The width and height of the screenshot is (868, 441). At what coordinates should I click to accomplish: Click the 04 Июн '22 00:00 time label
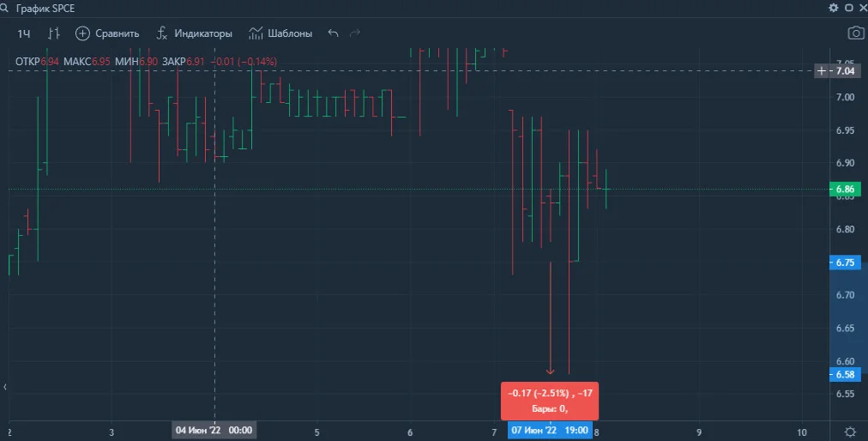point(214,430)
